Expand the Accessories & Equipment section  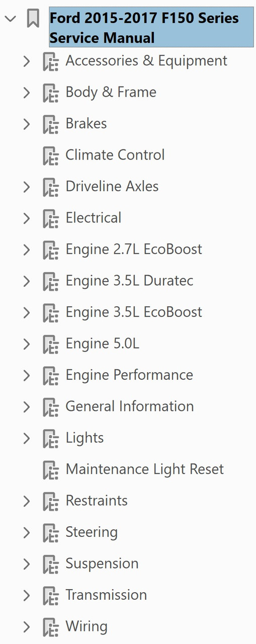(x=27, y=61)
